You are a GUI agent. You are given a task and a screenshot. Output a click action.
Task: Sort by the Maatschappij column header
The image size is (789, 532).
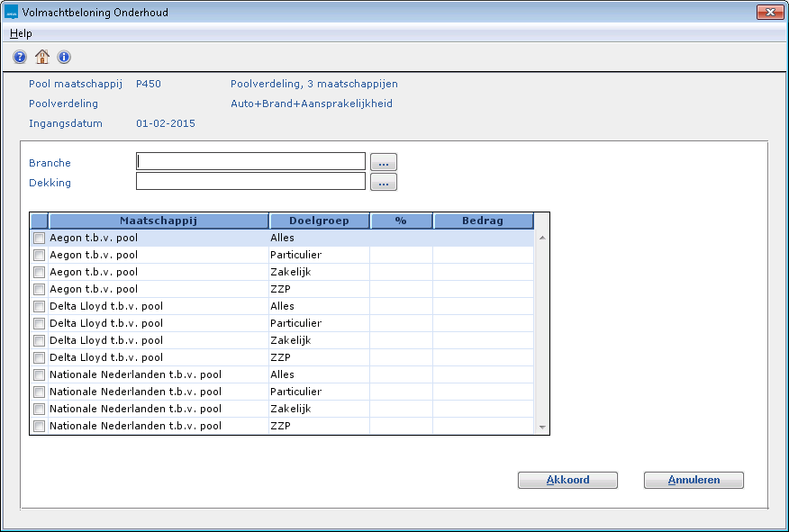point(158,221)
